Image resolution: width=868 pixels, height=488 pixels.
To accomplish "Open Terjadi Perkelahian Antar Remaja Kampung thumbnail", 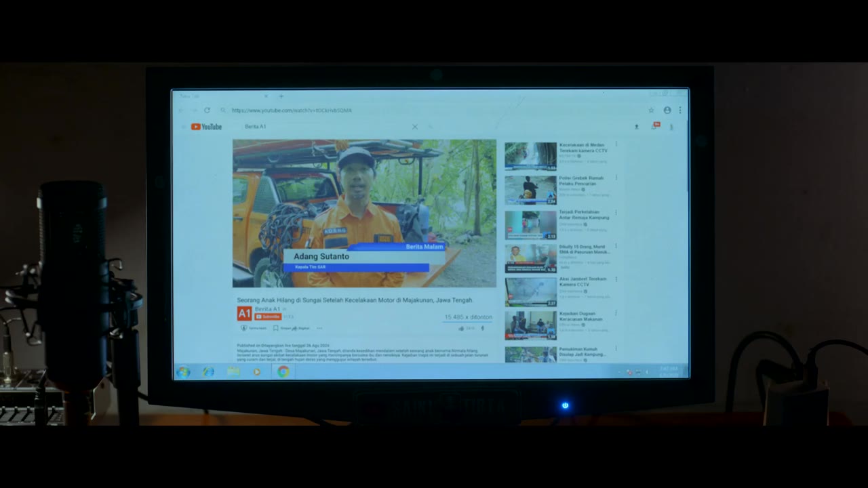I will pos(530,224).
